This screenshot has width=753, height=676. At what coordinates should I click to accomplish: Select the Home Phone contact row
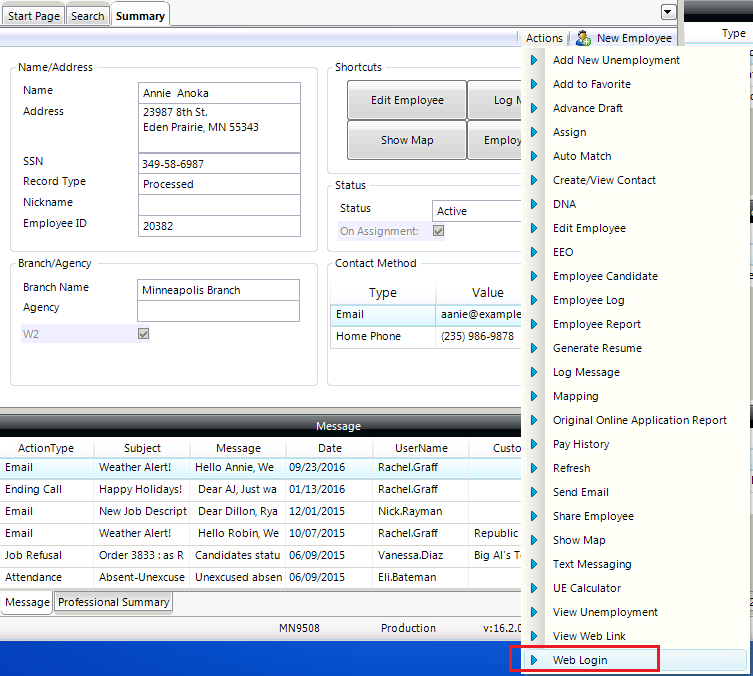426,336
